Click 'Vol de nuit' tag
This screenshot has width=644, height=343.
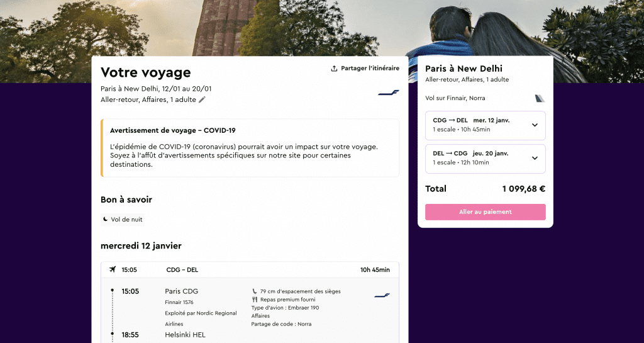(x=123, y=220)
